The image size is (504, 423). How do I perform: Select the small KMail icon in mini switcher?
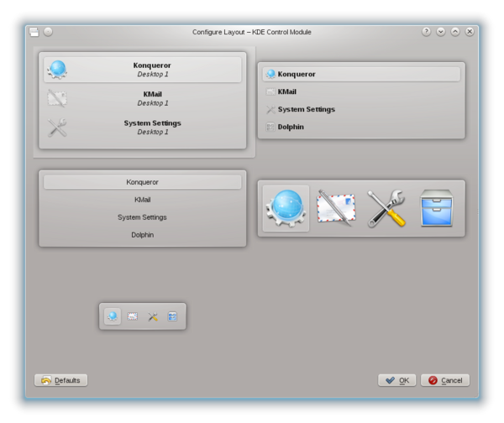point(133,316)
